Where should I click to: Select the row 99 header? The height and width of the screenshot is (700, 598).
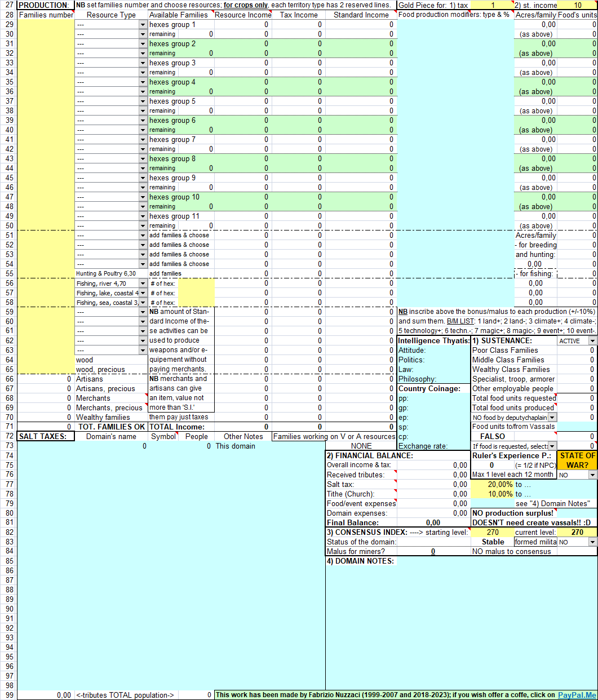[8, 695]
